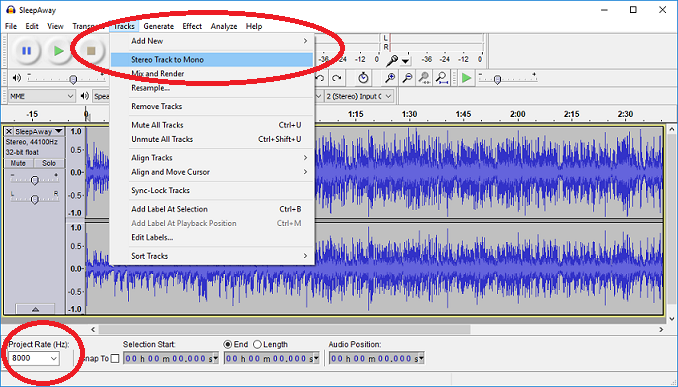Open the File menu
This screenshot has height=387, width=678.
[11, 26]
